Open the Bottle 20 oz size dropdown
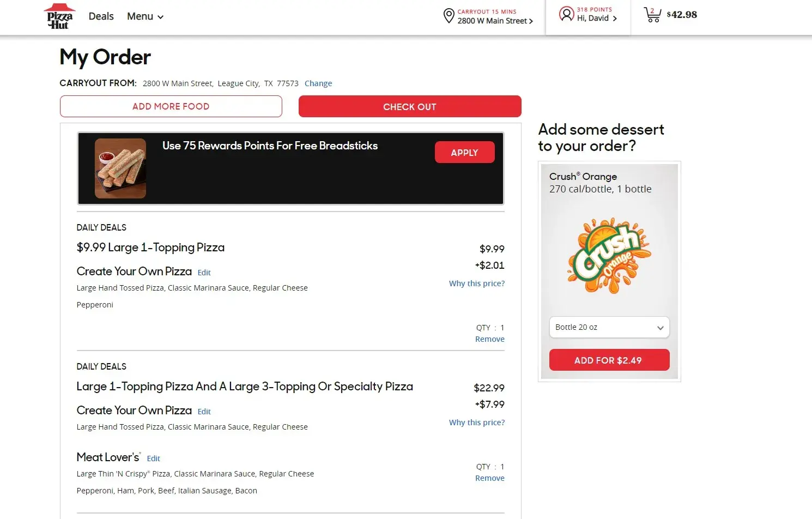 [609, 328]
